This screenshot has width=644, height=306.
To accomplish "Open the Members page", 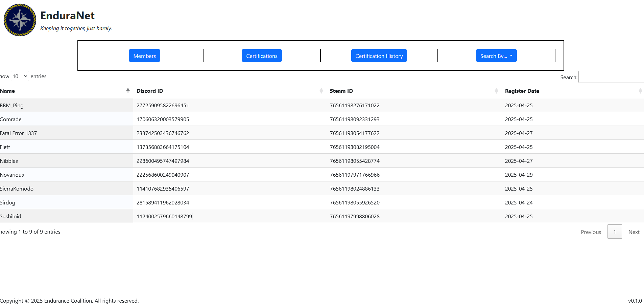I will coord(144,56).
